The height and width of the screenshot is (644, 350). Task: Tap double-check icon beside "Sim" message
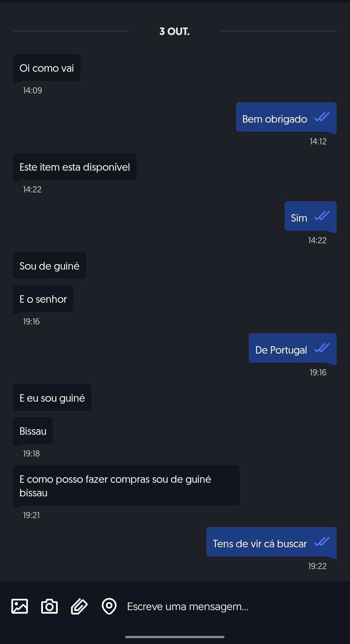click(x=322, y=216)
